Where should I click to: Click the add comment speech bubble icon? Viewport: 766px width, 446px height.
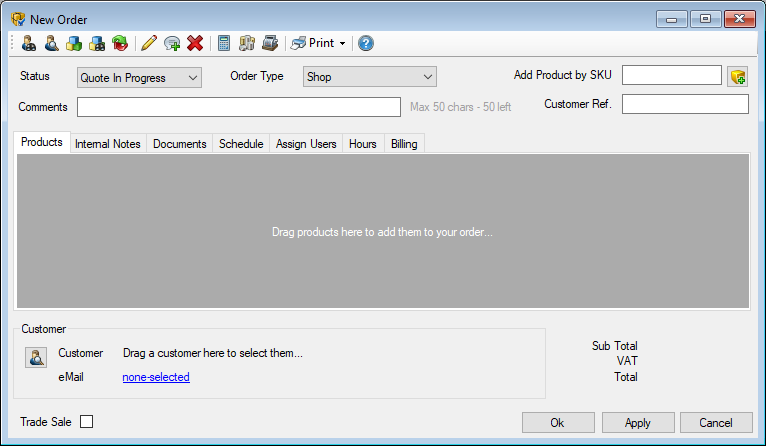(172, 43)
